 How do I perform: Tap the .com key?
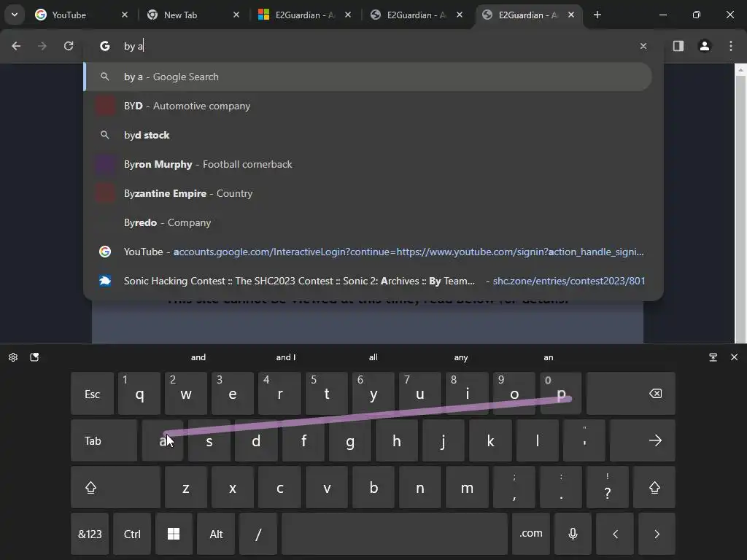pyautogui.click(x=531, y=534)
